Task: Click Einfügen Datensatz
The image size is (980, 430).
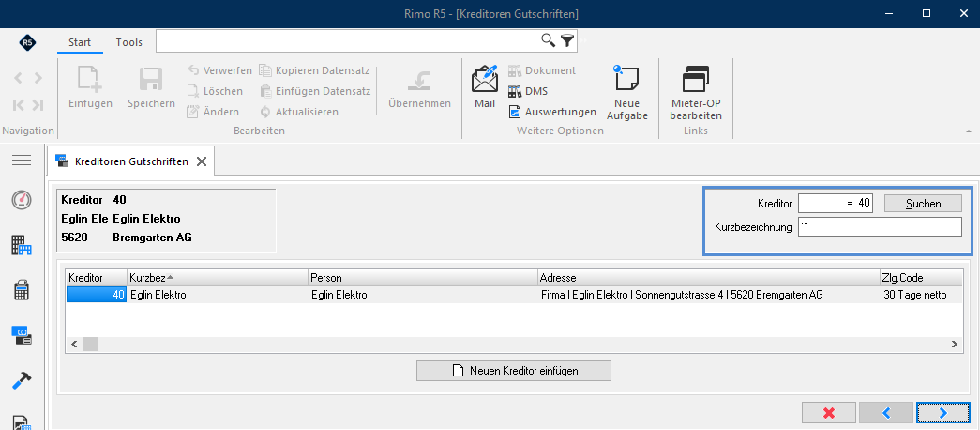Action: (x=315, y=91)
